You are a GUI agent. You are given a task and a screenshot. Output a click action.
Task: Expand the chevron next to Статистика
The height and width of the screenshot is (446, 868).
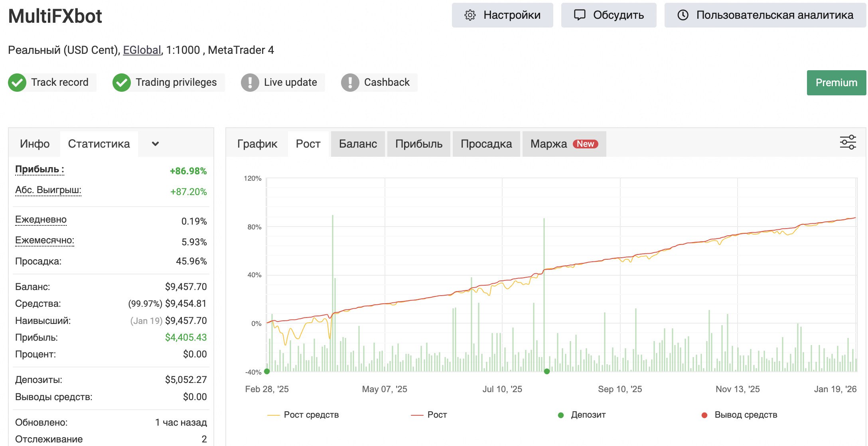click(156, 144)
